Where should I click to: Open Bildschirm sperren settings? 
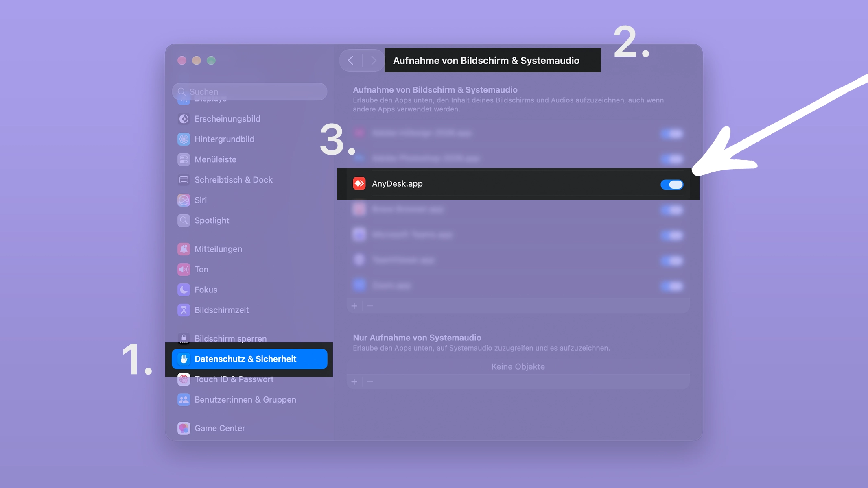[x=249, y=338]
